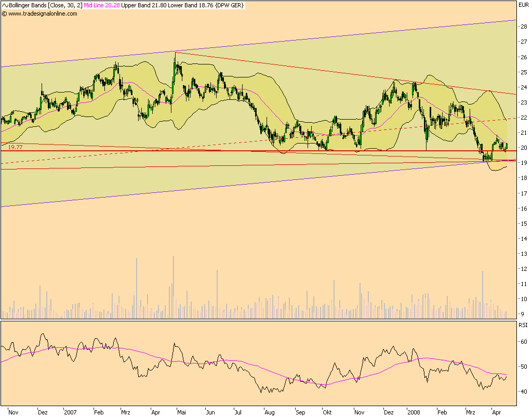The image size is (532, 416).
Task: Click the 19.77 price level marker
Action: click(14, 148)
